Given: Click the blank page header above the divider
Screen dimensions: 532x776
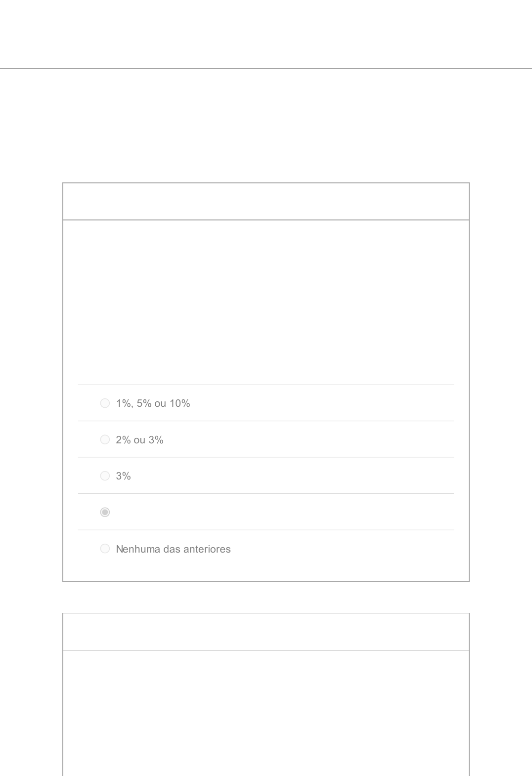Looking at the screenshot, I should click(266, 35).
